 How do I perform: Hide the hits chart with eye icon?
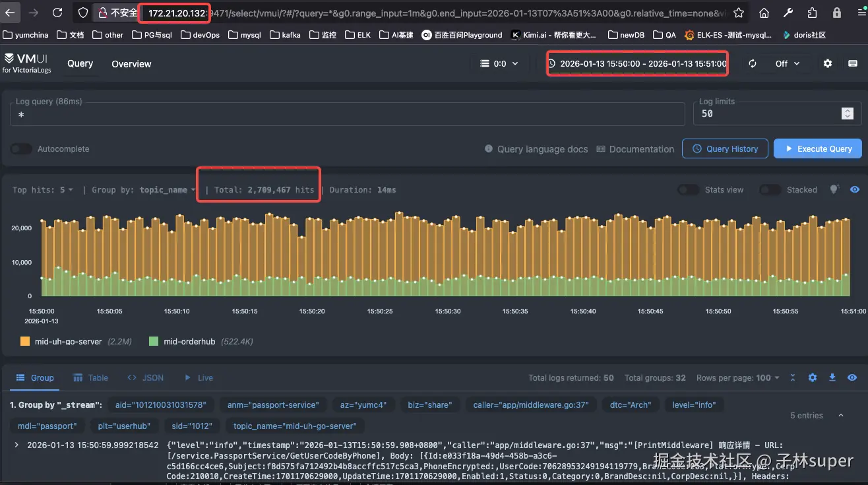[x=853, y=190]
